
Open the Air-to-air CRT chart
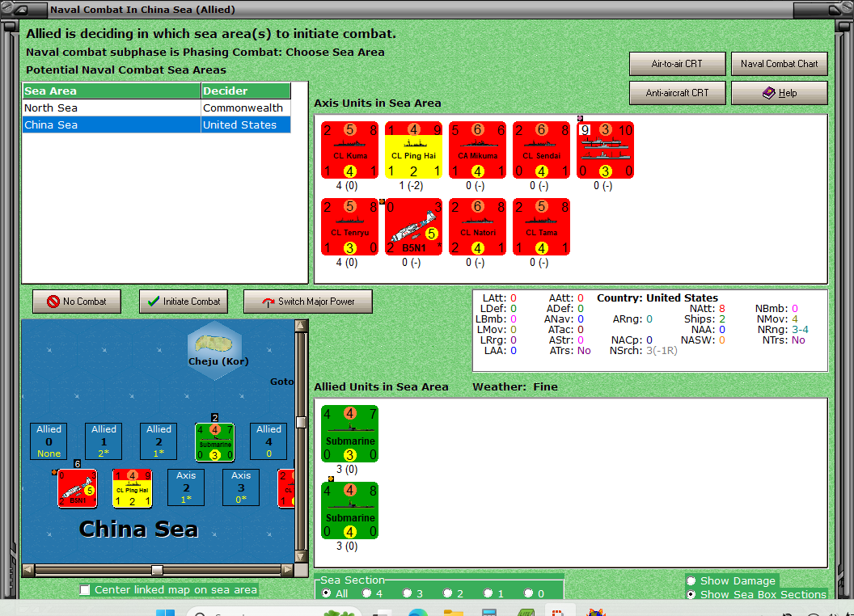coord(677,64)
